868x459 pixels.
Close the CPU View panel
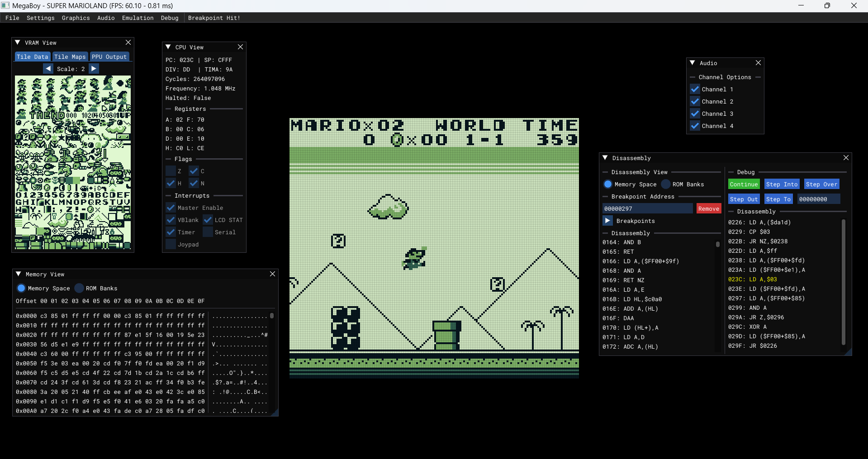click(240, 47)
